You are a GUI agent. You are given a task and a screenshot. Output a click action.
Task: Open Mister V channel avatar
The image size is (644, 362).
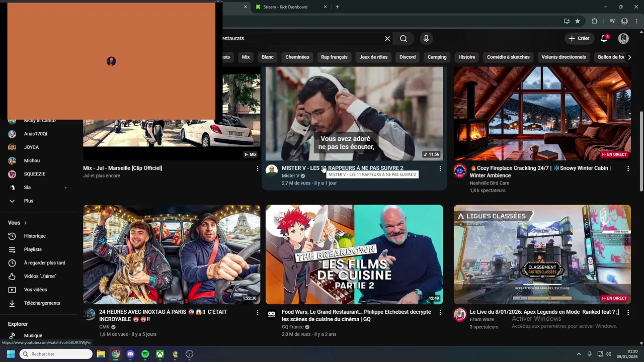(x=272, y=170)
